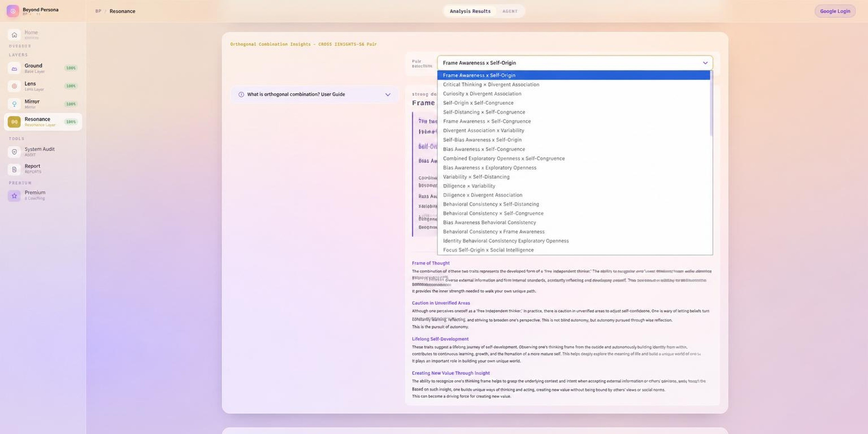Choose Bias Awareness x Self-Congruence option
Viewport: 868px width, 434px height.
click(x=573, y=149)
